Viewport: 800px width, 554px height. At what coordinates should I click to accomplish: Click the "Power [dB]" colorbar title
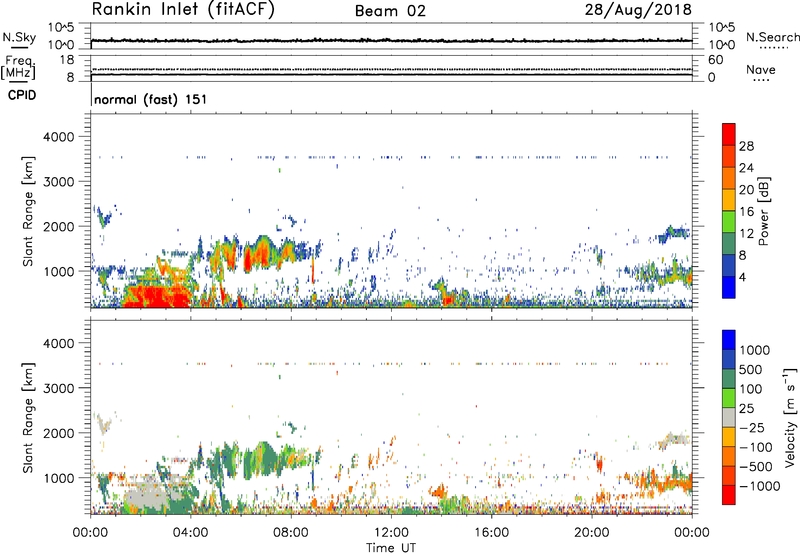(763, 211)
